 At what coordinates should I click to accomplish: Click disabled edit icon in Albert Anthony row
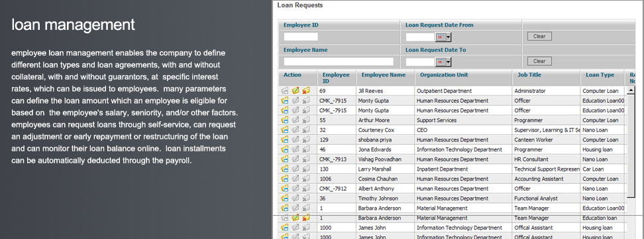click(x=295, y=189)
